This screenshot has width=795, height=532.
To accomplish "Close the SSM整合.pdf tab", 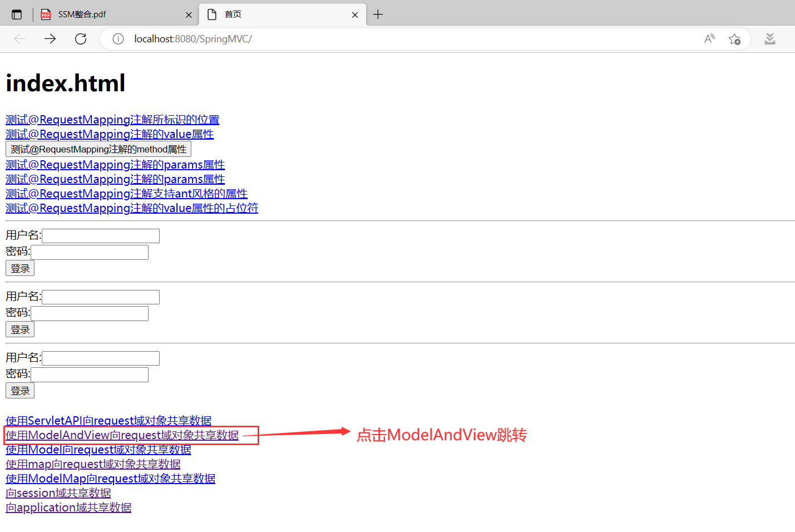I will coord(189,15).
